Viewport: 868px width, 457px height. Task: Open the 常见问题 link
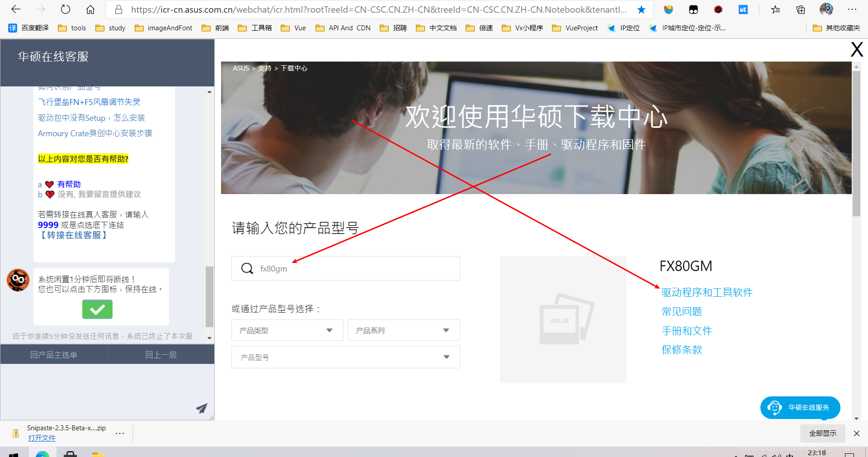coord(682,311)
